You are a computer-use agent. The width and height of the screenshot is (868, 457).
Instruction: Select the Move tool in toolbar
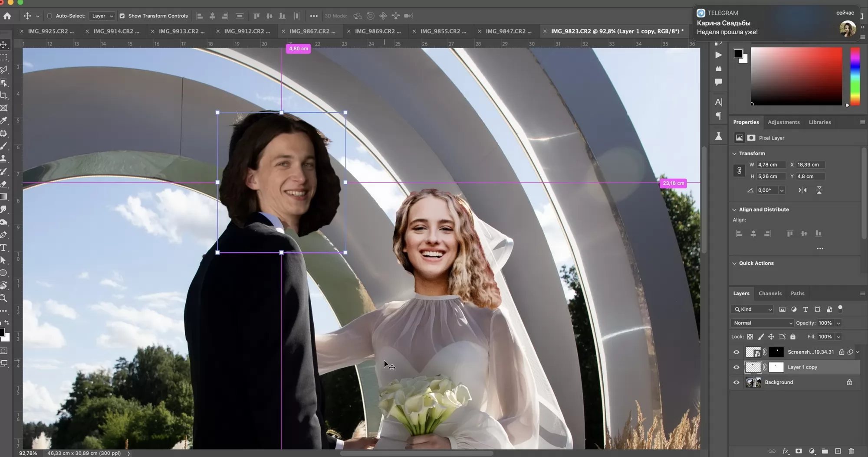coord(4,45)
